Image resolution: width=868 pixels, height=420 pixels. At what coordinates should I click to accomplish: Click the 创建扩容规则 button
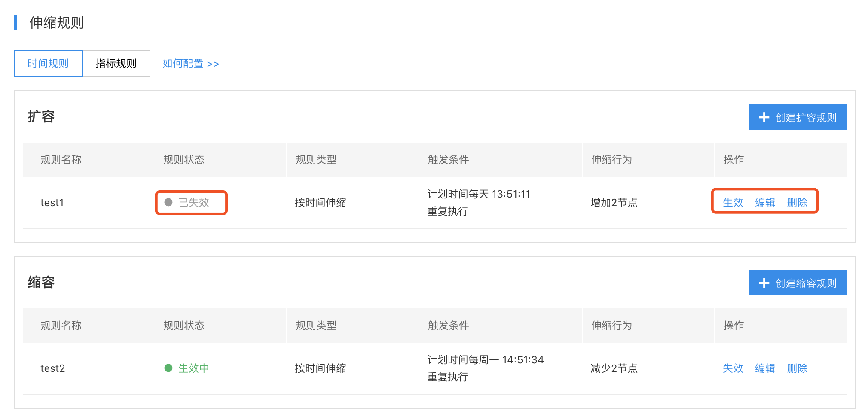coord(798,117)
